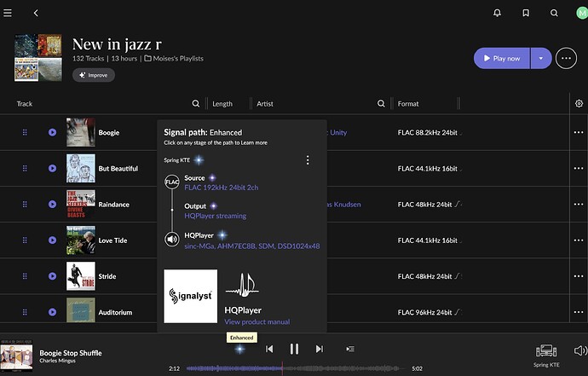The width and height of the screenshot is (588, 376).
Task: Sort by Format column header
Action: pyautogui.click(x=408, y=104)
